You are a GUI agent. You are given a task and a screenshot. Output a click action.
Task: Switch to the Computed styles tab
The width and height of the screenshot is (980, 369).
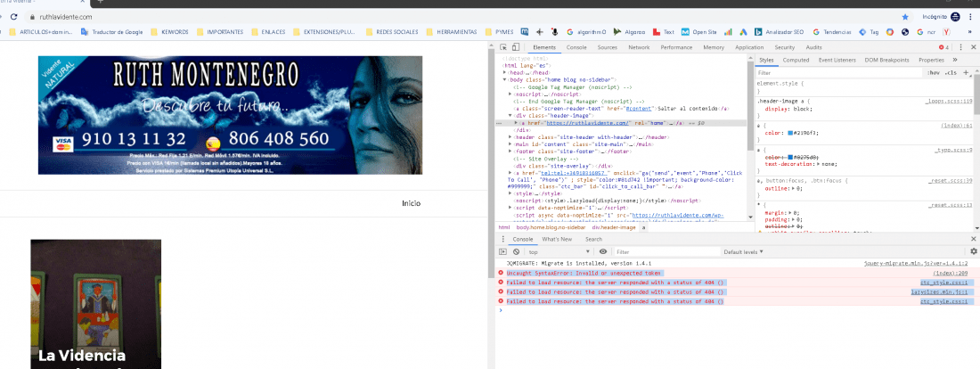[x=796, y=60]
